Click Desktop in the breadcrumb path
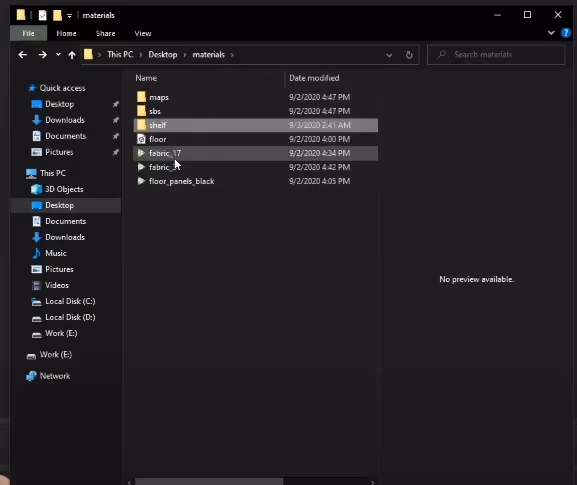Viewport: 577px width, 485px height. click(163, 55)
